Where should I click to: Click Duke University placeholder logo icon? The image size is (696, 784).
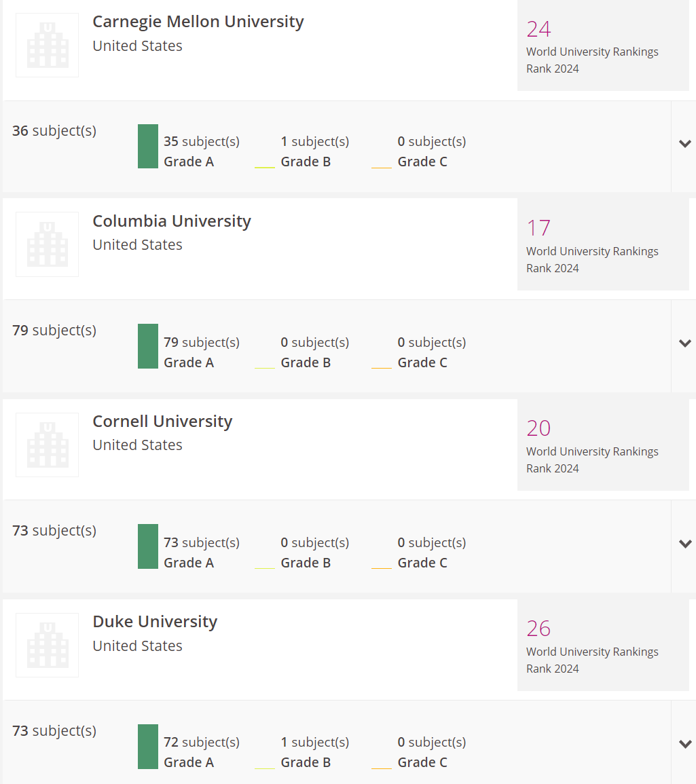coord(47,645)
